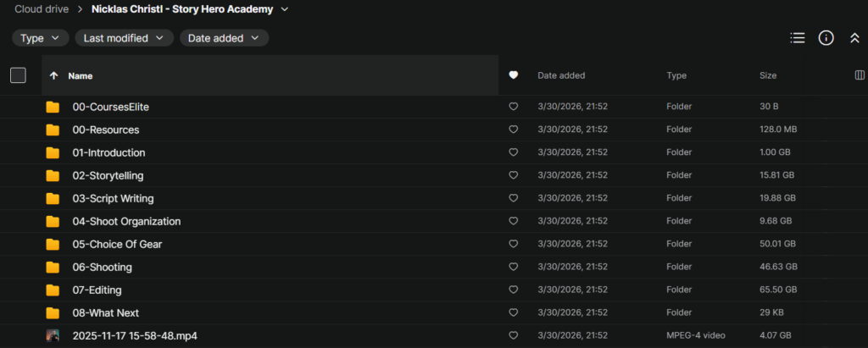Image resolution: width=868 pixels, height=348 pixels.
Task: Favorite the 02-Storytelling folder
Action: [513, 175]
